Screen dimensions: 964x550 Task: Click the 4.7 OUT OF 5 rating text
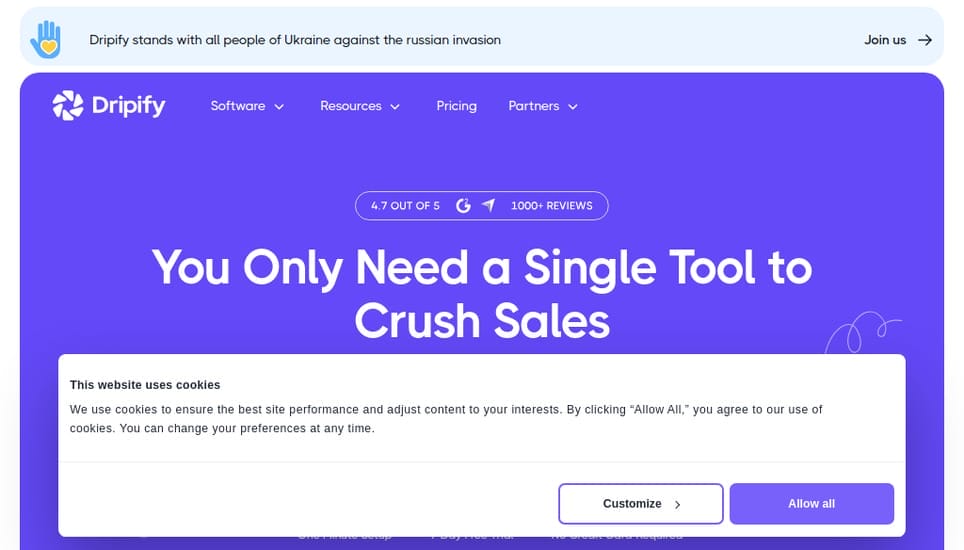pyautogui.click(x=405, y=206)
